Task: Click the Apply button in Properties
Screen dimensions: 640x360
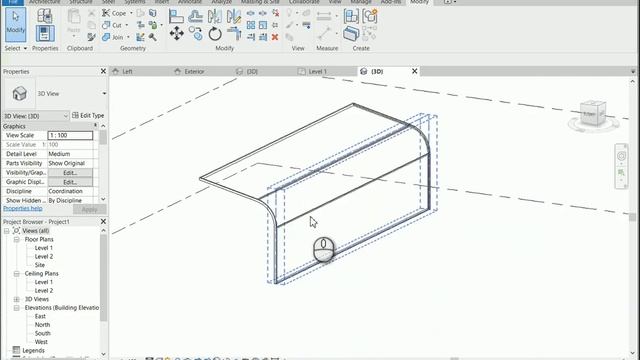Action: click(x=89, y=209)
